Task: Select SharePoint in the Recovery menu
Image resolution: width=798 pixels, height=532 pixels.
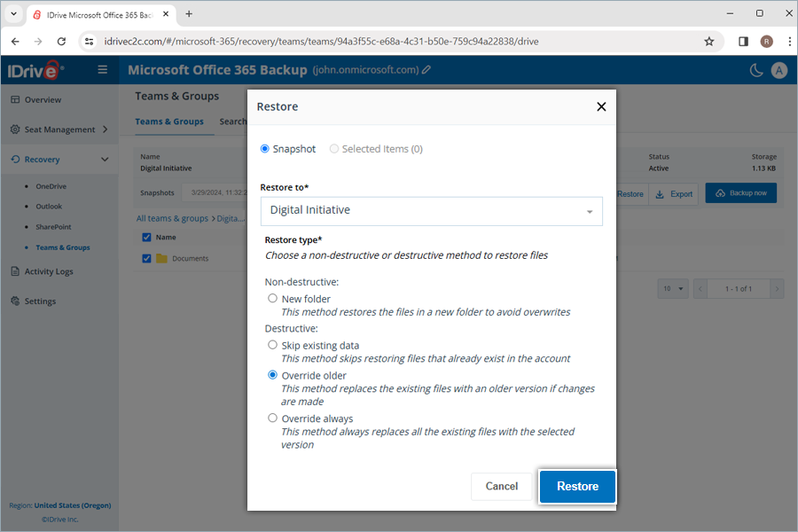Action: pyautogui.click(x=51, y=226)
